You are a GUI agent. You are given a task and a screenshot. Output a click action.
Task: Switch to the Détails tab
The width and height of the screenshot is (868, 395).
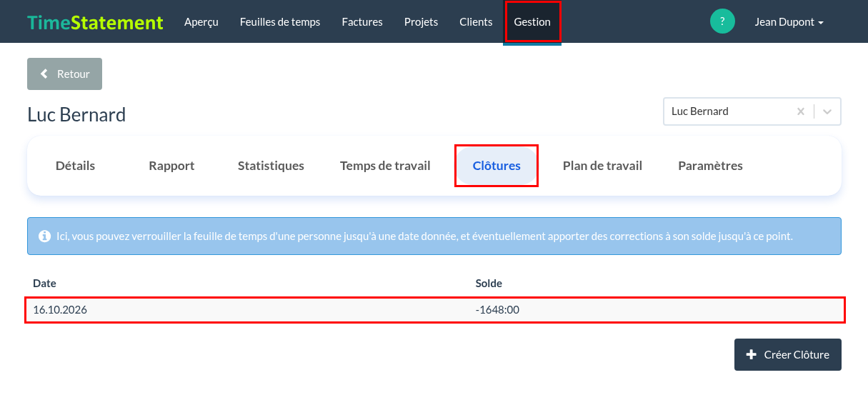tap(75, 166)
